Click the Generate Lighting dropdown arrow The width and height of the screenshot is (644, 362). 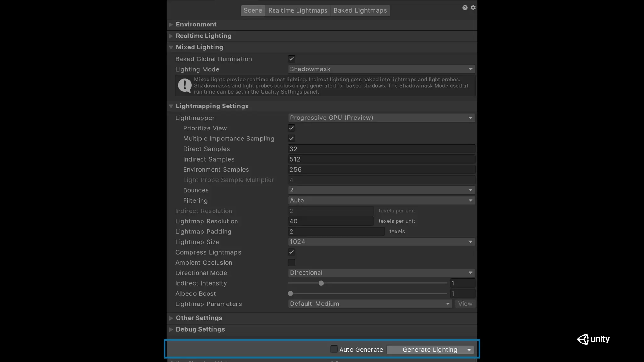[469, 350]
